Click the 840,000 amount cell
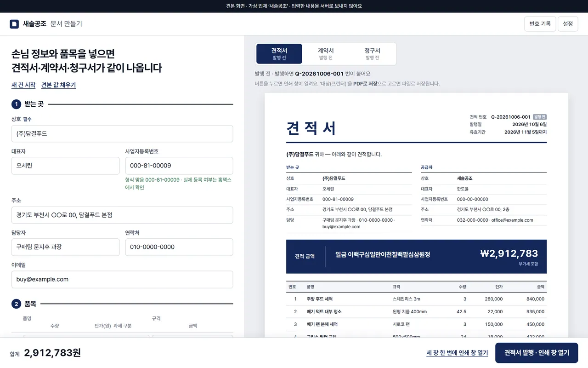The height and width of the screenshot is (368, 588). click(536, 299)
